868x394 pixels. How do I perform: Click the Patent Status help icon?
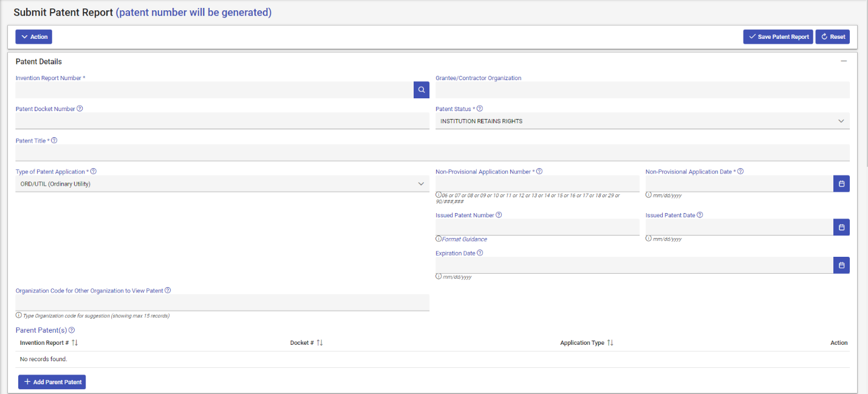(x=480, y=109)
